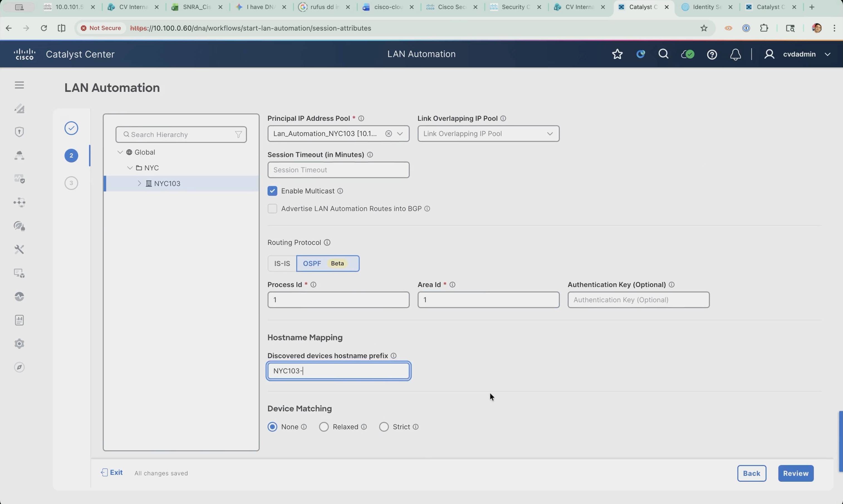This screenshot has height=504, width=843.
Task: Select the OSPF Beta routing protocol
Action: pos(328,264)
